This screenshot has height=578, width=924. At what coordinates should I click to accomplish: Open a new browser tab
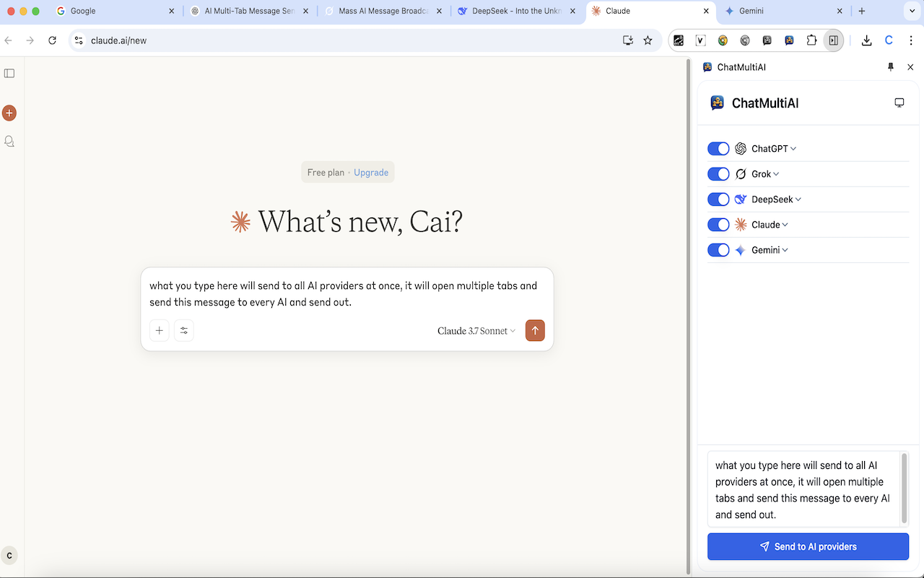pos(862,12)
